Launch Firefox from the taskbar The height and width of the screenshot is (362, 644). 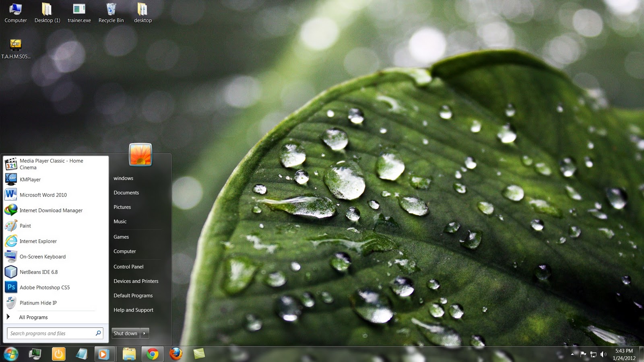click(176, 354)
